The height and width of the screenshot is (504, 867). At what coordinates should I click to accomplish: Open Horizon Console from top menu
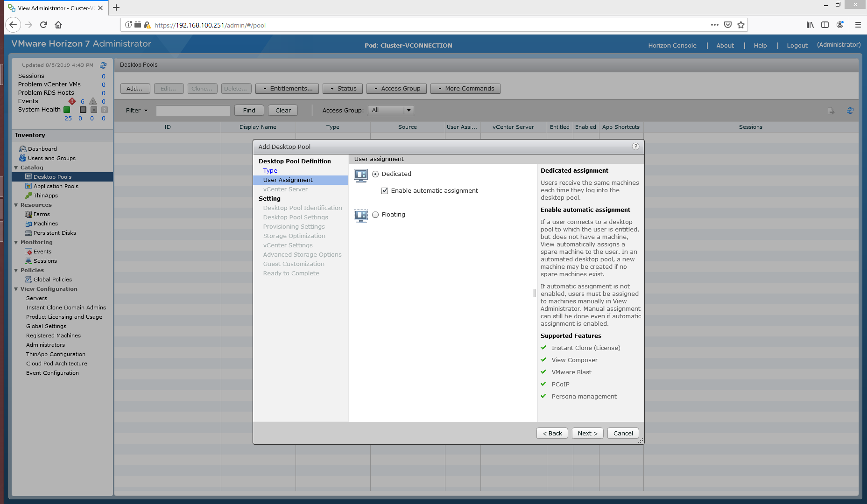coord(672,45)
